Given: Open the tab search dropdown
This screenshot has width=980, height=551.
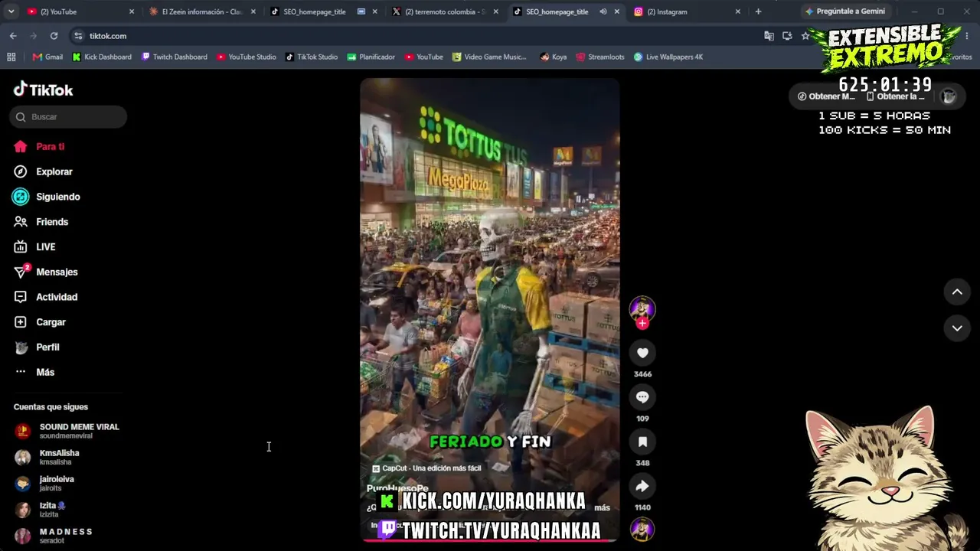Looking at the screenshot, I should click(11, 11).
